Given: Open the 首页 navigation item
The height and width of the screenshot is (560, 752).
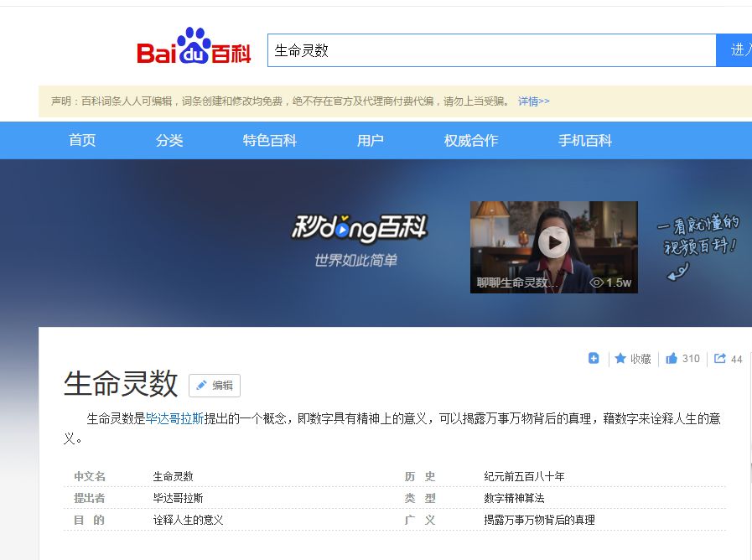Looking at the screenshot, I should click(x=81, y=140).
